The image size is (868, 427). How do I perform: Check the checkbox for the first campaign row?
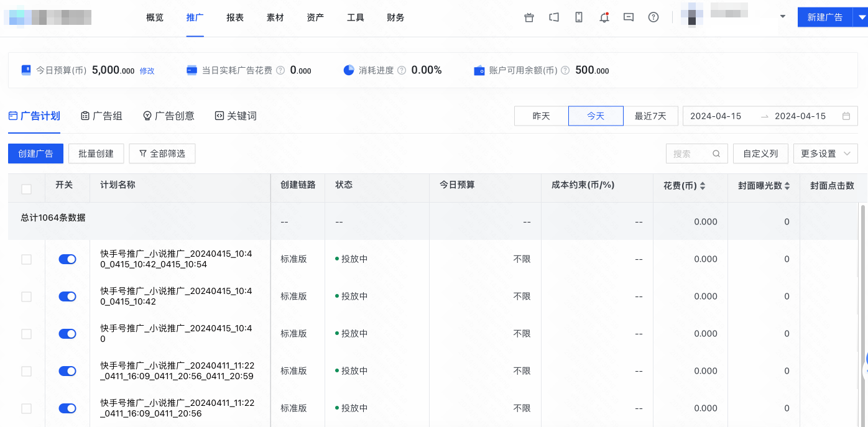point(26,259)
